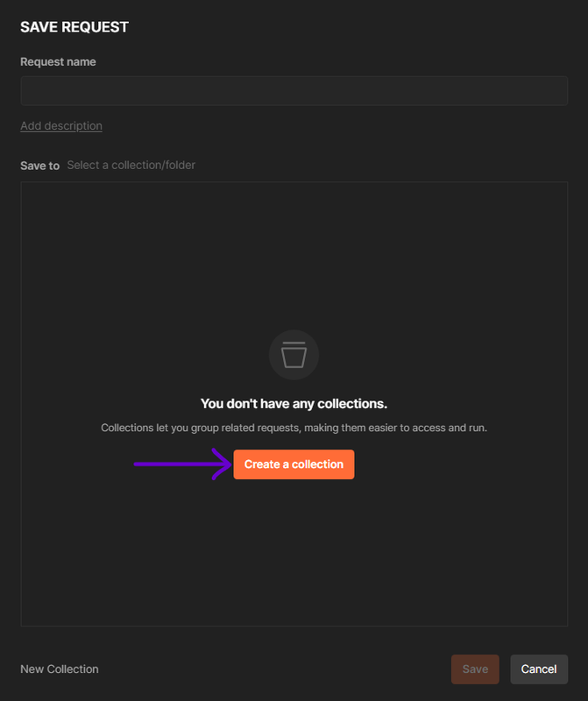588x701 pixels.
Task: Click the Save to label
Action: 39,166
